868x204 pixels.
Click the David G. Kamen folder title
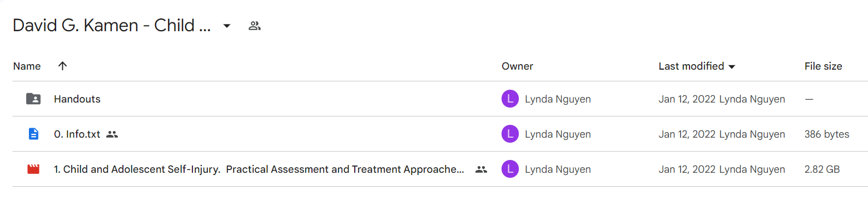(x=112, y=26)
